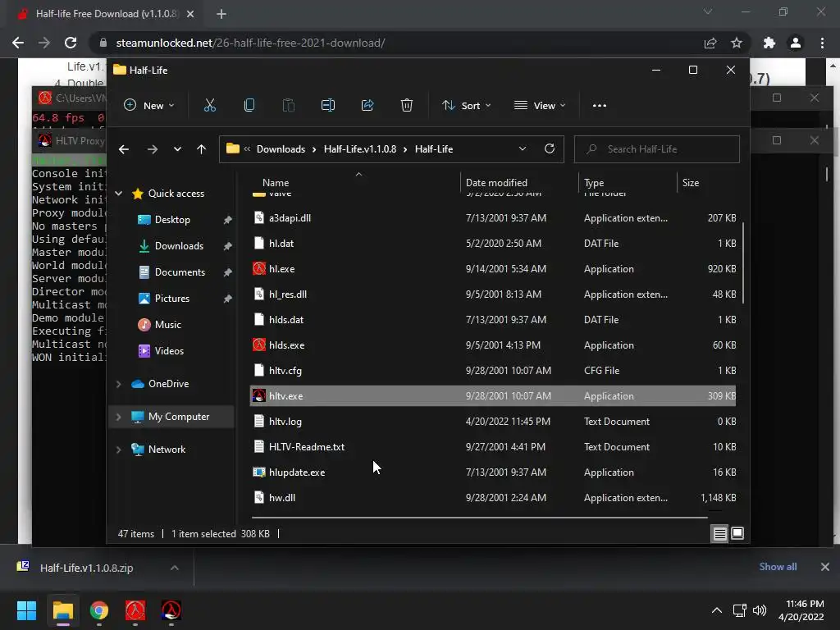Click the Rename icon in the Explorer toolbar
Screen dimensions: 840x630
coord(328,106)
